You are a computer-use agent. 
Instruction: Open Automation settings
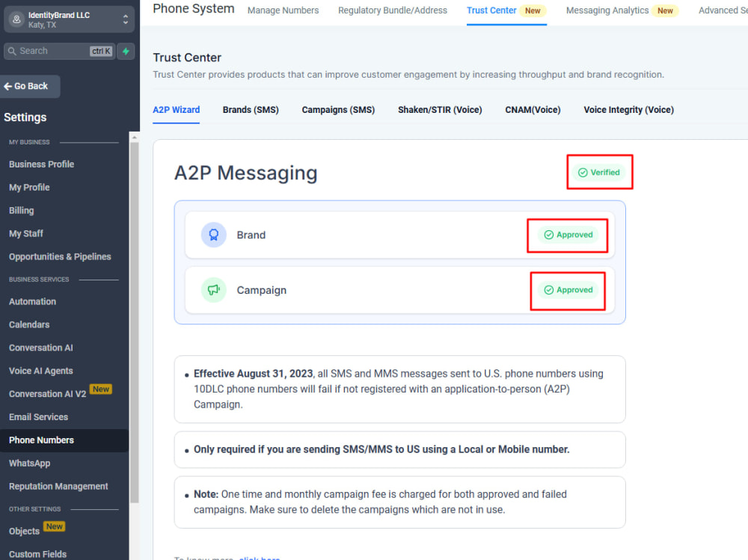tap(32, 301)
